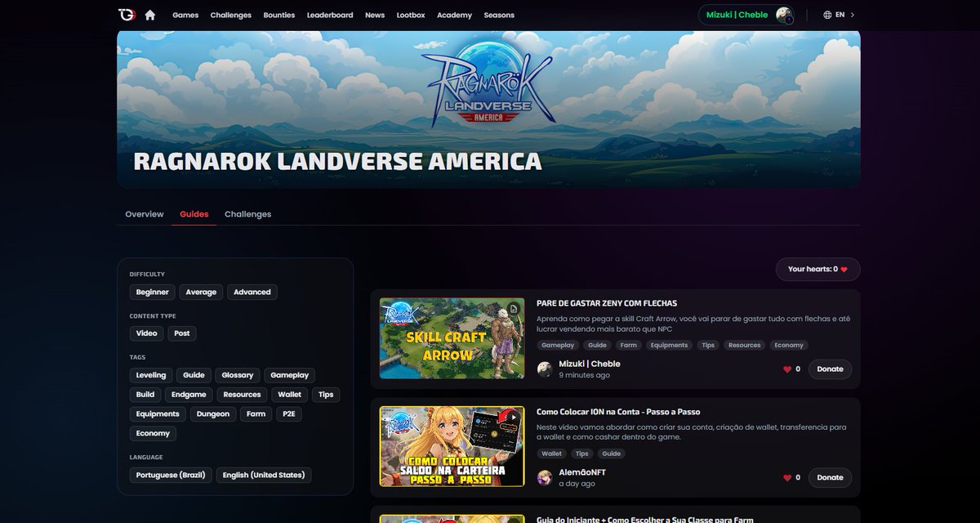The width and height of the screenshot is (980, 523).
Task: Filter by Video content type
Action: coord(147,333)
